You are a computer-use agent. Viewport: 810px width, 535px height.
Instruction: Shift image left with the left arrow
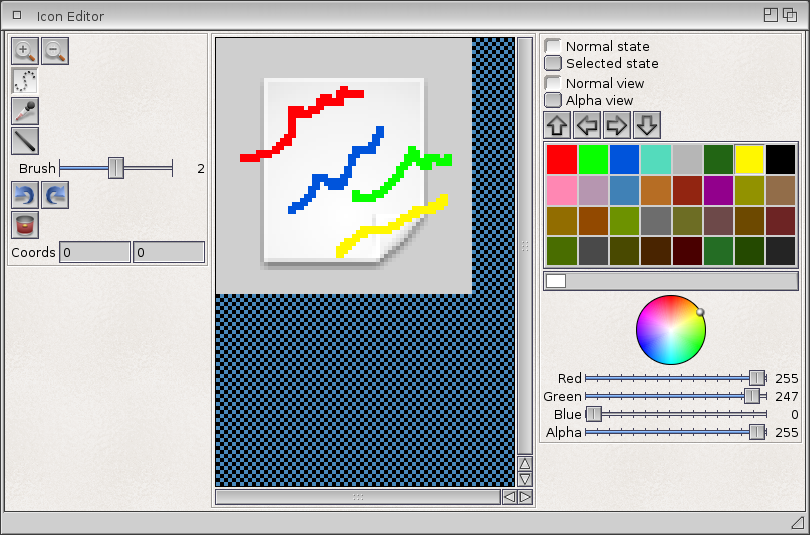(587, 125)
